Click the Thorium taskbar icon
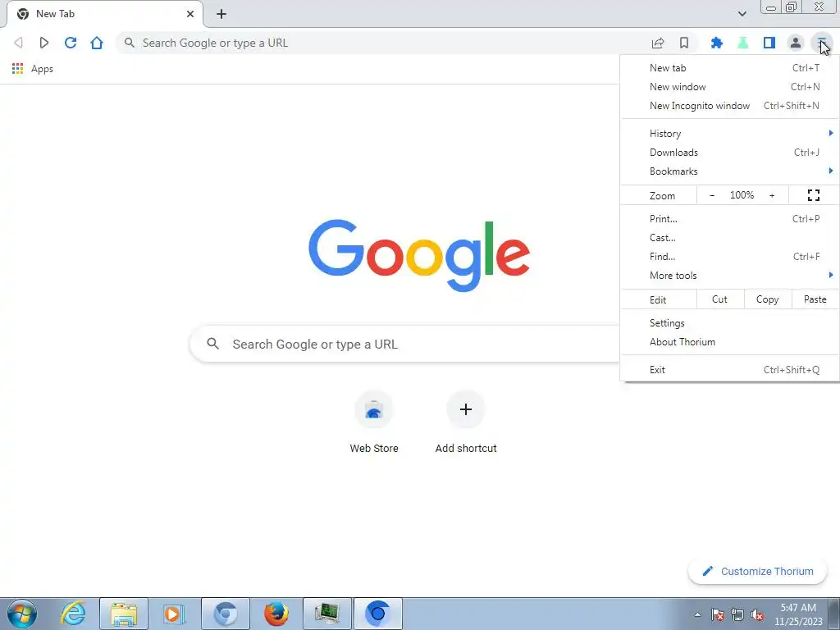This screenshot has height=630, width=840. tap(377, 614)
